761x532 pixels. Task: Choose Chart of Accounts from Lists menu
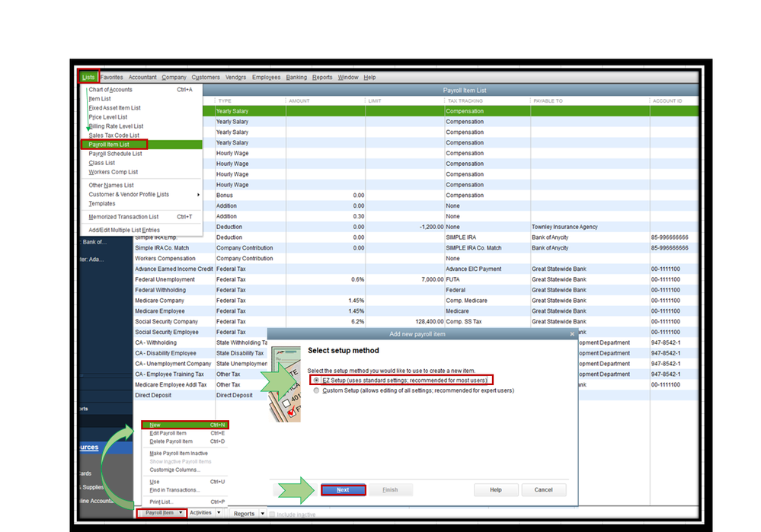141,90
